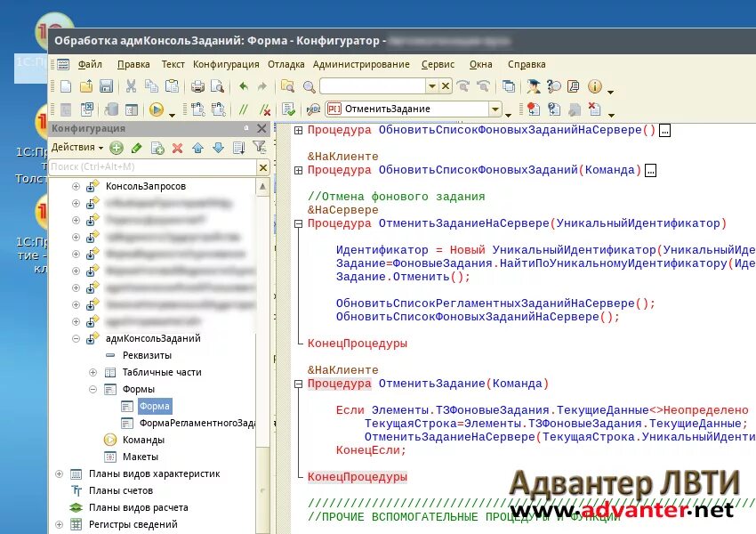The image size is (756, 534).
Task: Remove comment with slashes red-X icon
Action: coord(264,109)
